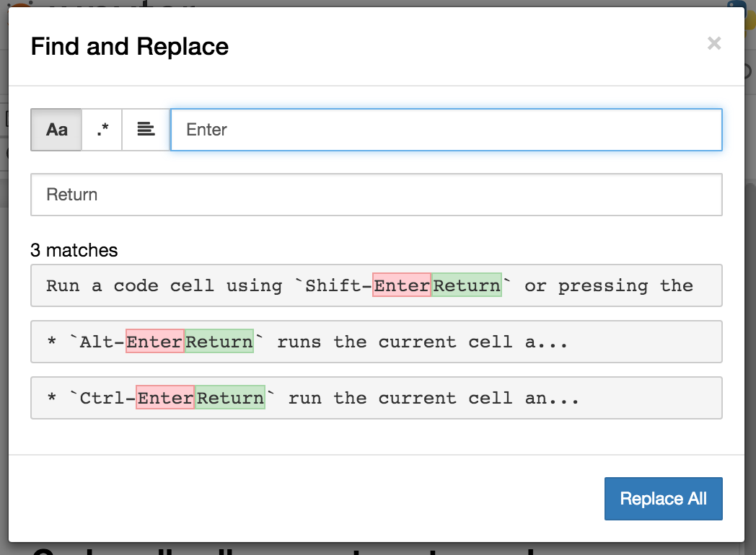Select the 'Ctrl-Enter' match preview row

pyautogui.click(x=376, y=398)
